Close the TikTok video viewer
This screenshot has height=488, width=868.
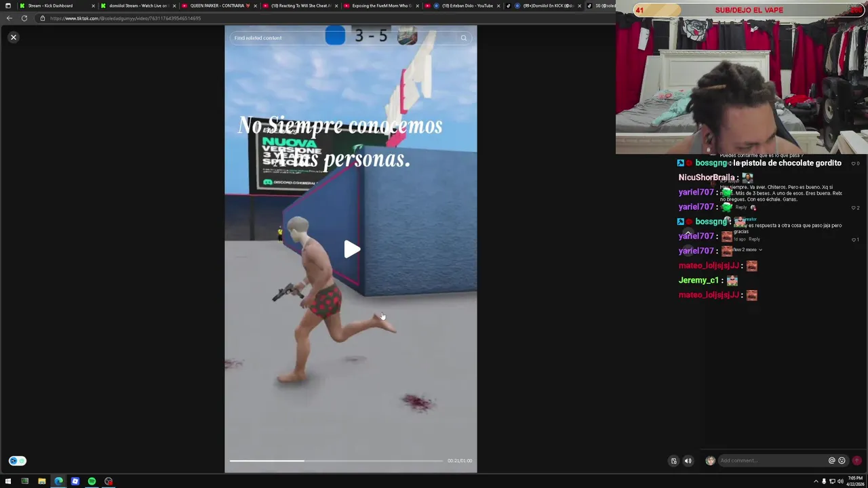[x=13, y=37]
